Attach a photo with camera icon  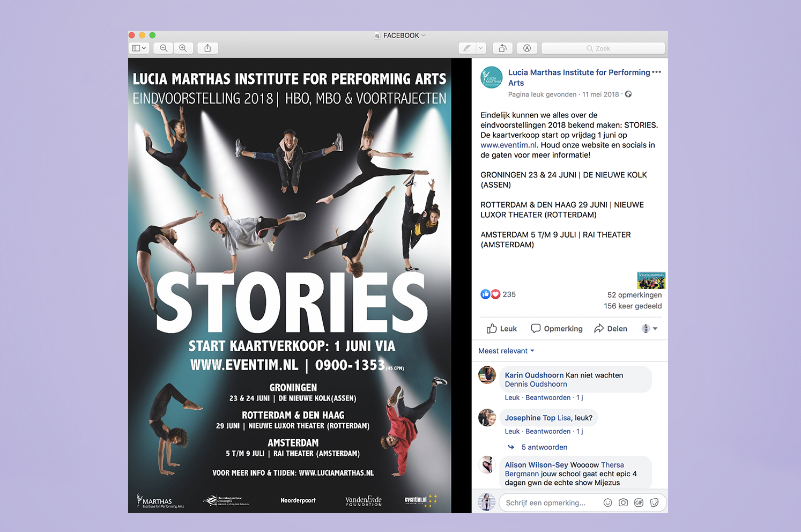pos(623,503)
